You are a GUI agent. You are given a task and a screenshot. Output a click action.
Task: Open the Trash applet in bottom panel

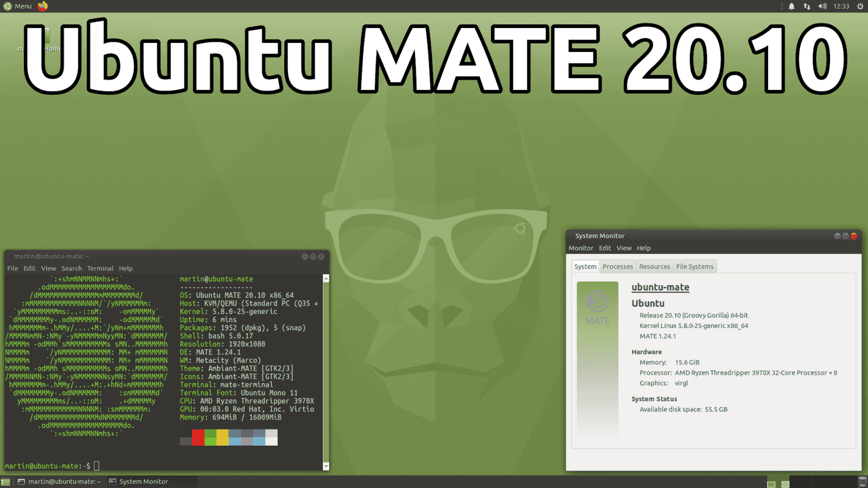(x=863, y=481)
